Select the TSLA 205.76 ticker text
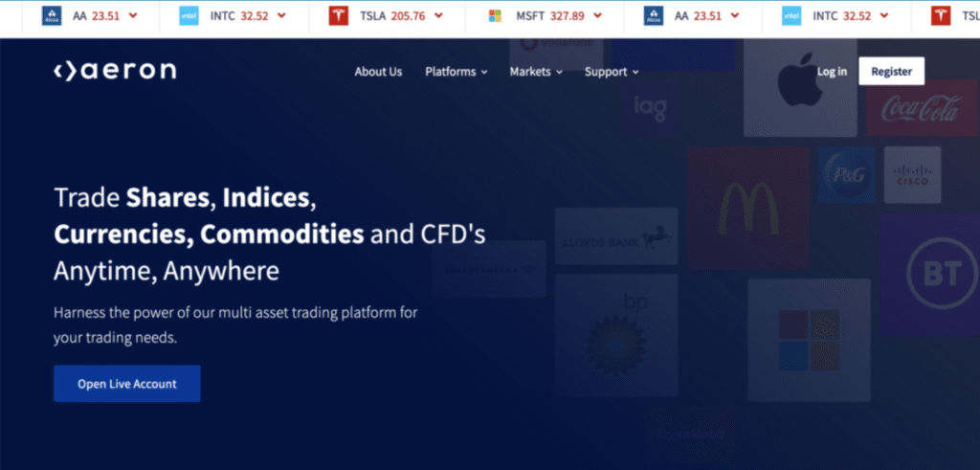The image size is (980, 470). coord(392,16)
